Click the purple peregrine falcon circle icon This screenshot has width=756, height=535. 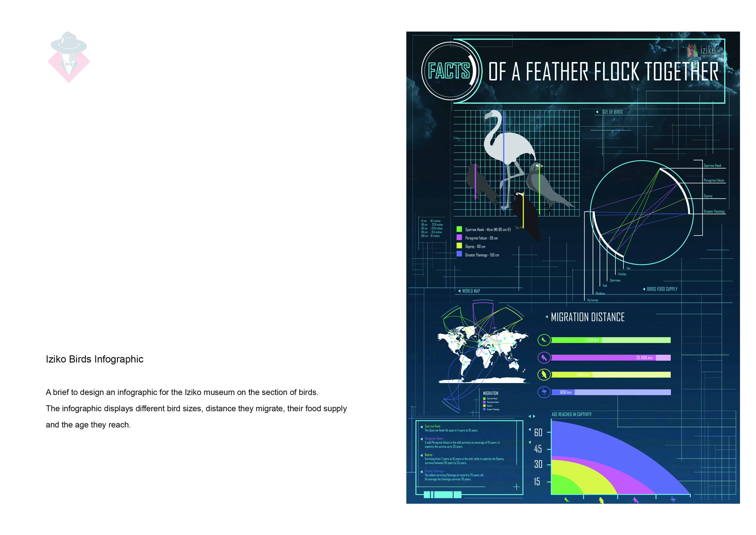click(544, 357)
